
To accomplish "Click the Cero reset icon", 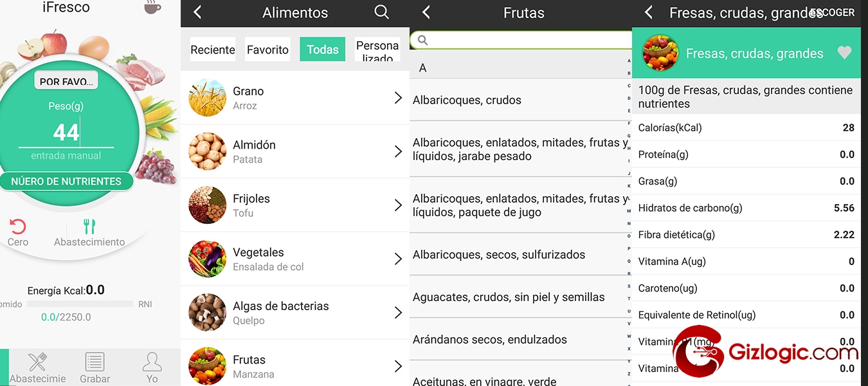I will point(18,226).
